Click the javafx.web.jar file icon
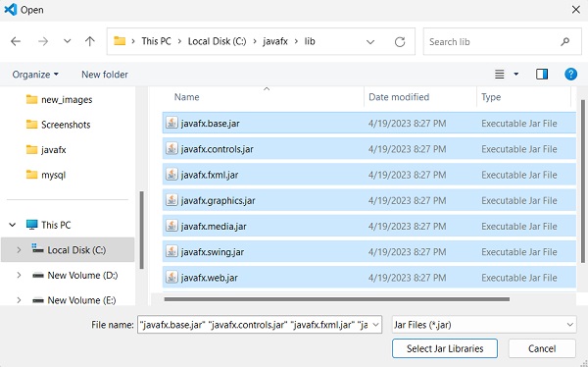This screenshot has height=367, width=588. point(171,278)
